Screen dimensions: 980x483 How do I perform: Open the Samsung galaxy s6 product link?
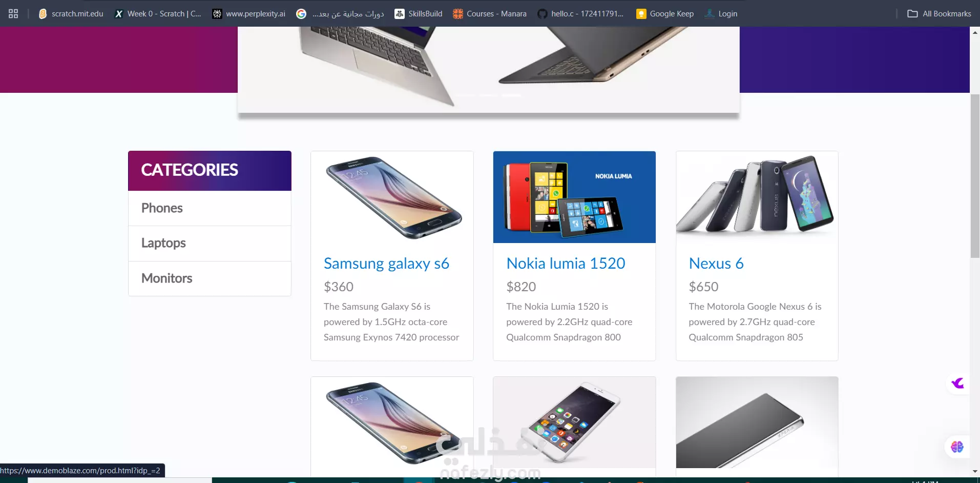coord(386,264)
